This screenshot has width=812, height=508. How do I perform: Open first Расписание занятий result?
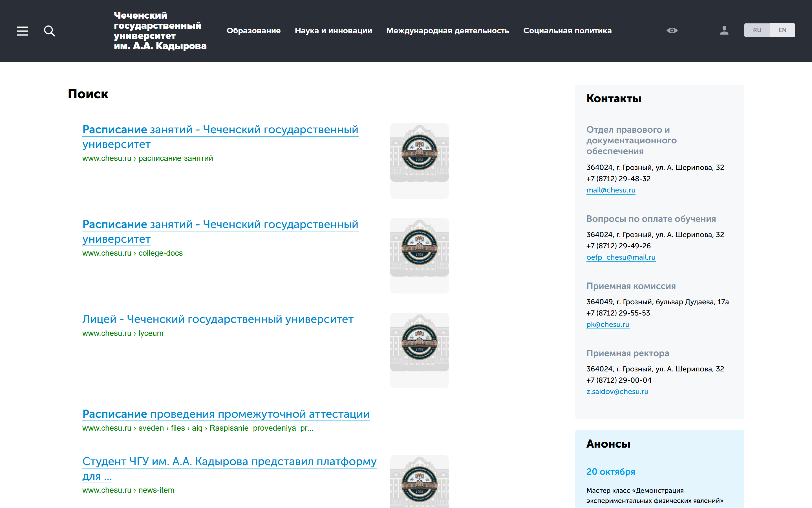pos(220,137)
